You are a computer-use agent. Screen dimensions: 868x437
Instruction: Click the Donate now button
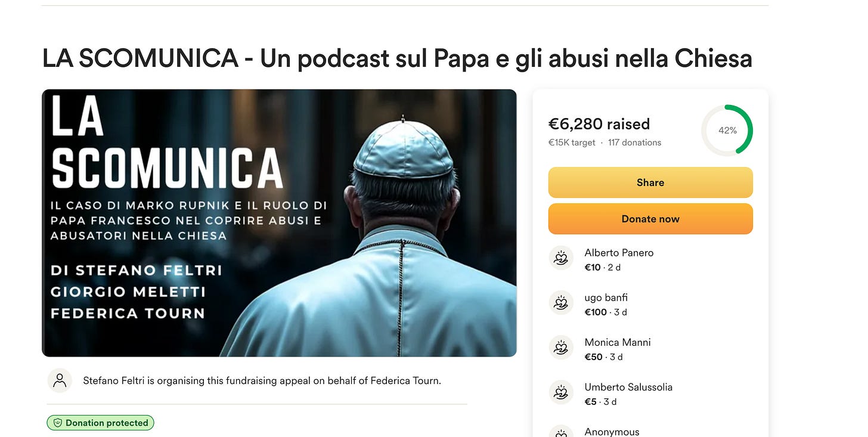tap(650, 219)
